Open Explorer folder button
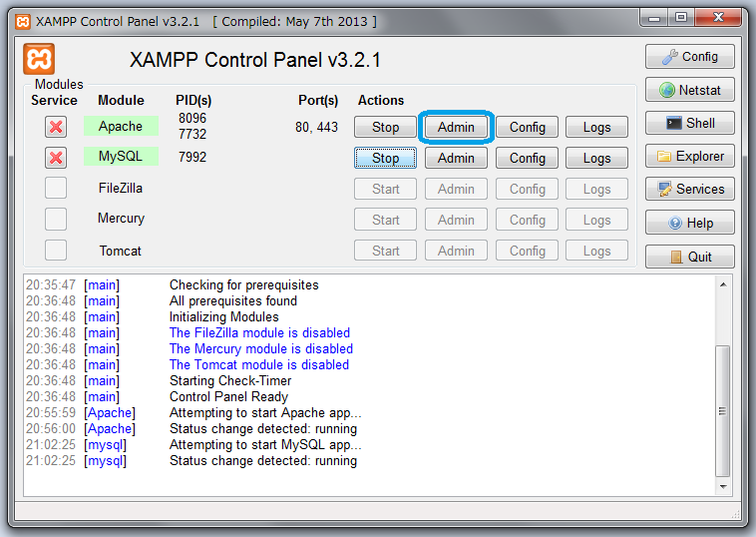Screen dimensions: 756x537 689,156
